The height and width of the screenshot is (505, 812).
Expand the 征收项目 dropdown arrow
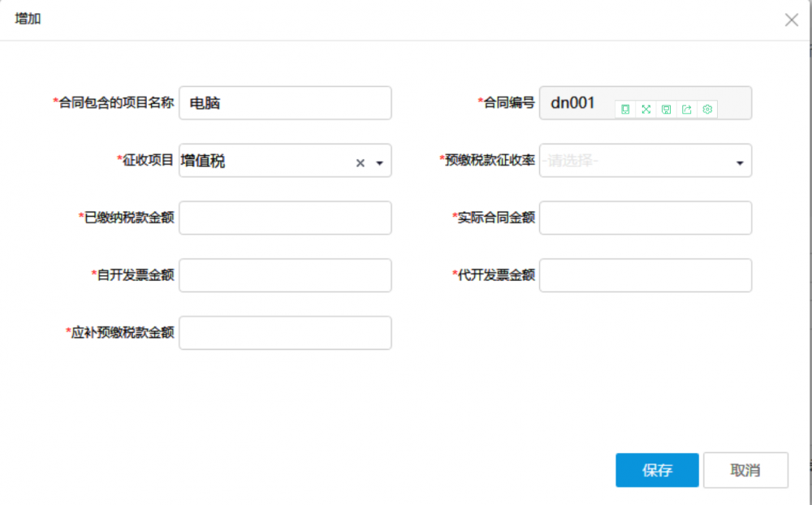click(x=379, y=163)
